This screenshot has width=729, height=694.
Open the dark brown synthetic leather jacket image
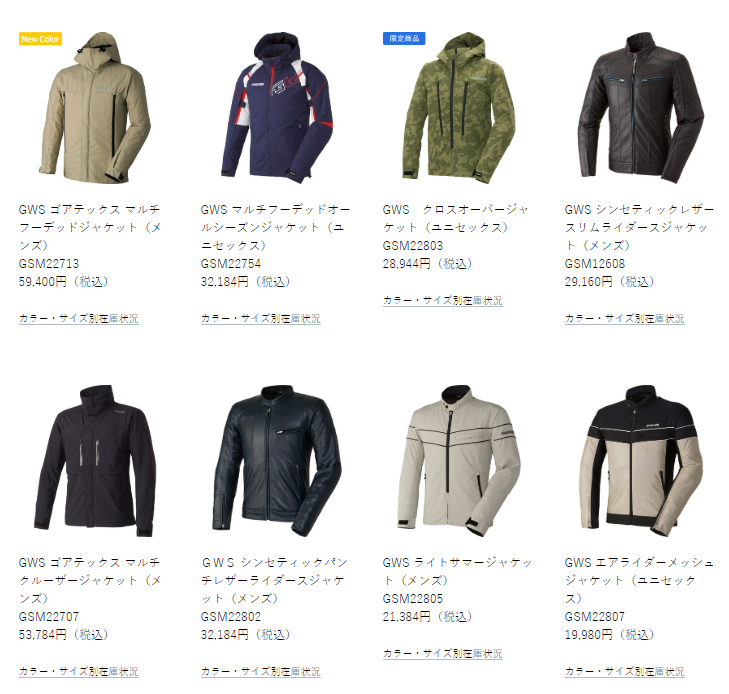pyautogui.click(x=641, y=108)
